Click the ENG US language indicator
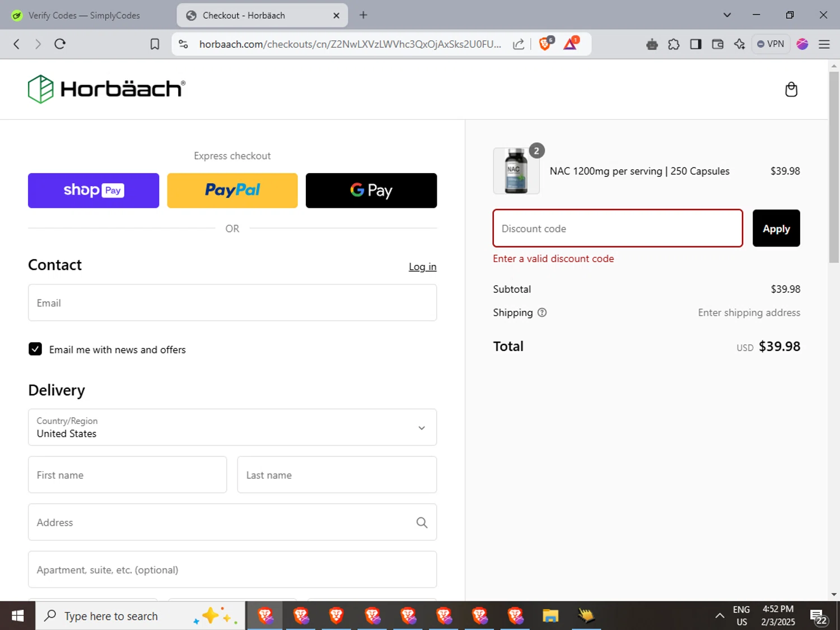 [741, 615]
